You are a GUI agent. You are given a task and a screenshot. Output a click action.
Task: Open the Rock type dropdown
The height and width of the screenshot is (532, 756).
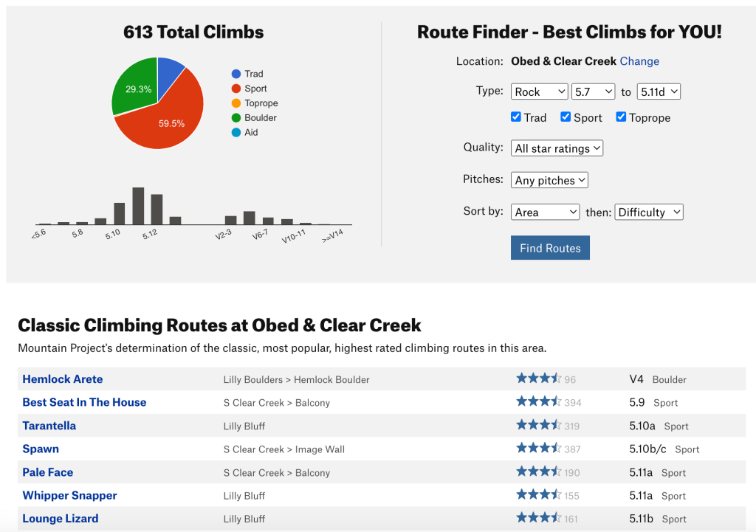[539, 91]
